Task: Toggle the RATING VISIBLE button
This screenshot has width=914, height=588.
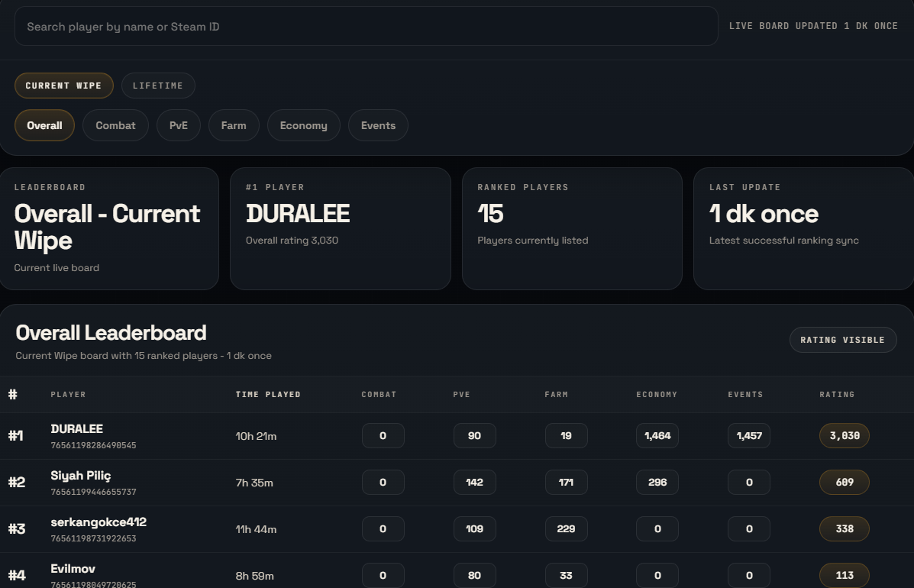Action: [843, 340]
